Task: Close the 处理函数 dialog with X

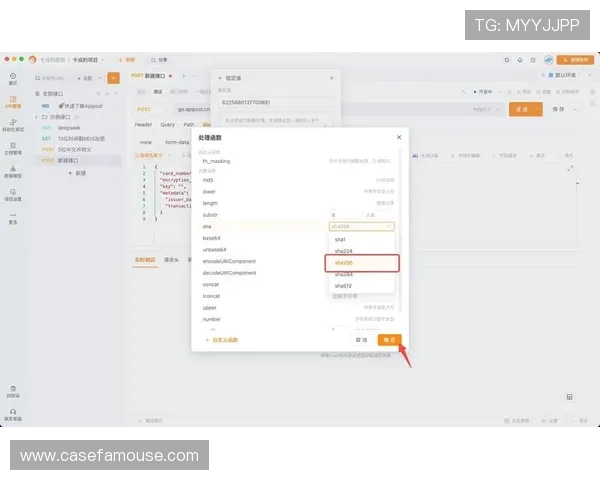Action: [398, 136]
